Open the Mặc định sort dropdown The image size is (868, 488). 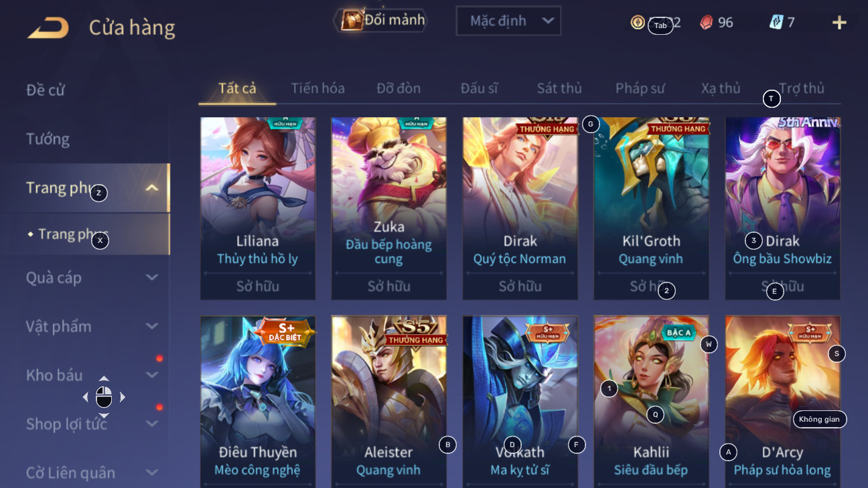pyautogui.click(x=508, y=21)
